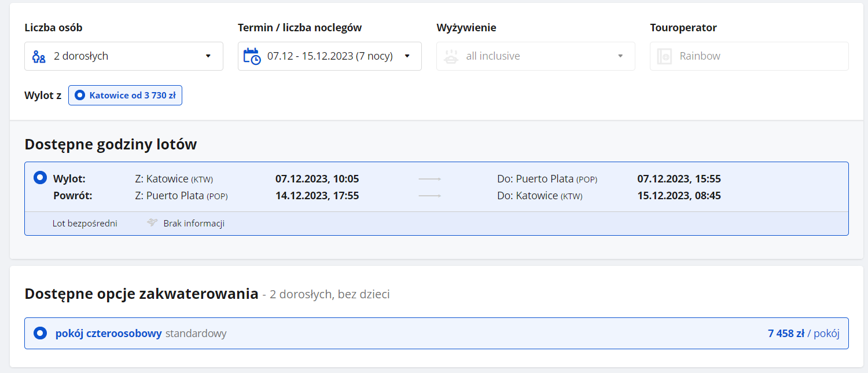This screenshot has width=868, height=373.
Task: Click the 7 458 zł price
Action: point(786,334)
